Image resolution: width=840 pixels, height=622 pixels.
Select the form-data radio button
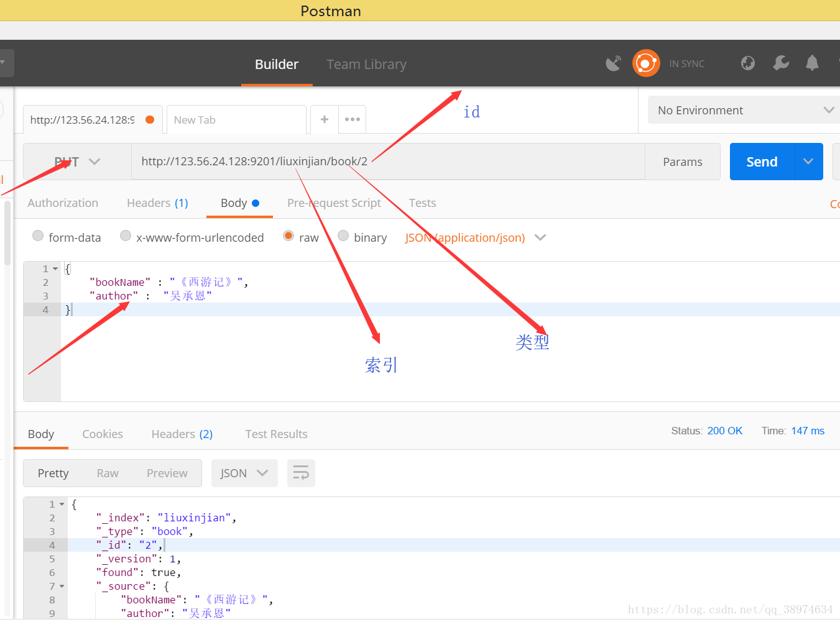38,236
